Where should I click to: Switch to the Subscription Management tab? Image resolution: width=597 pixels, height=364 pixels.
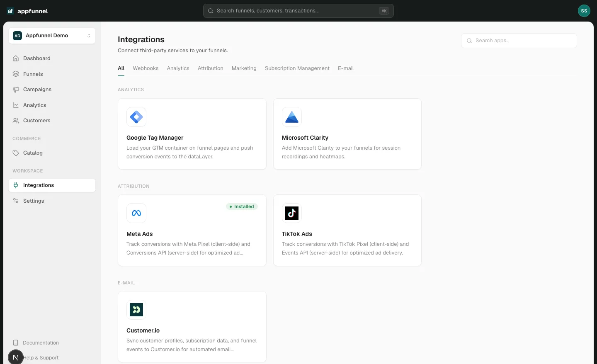(x=297, y=68)
